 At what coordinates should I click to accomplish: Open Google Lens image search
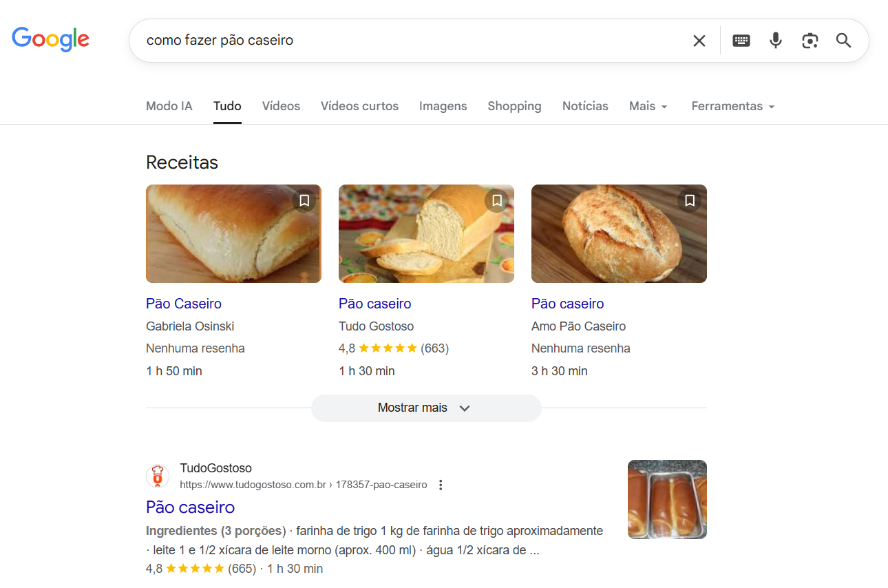810,41
